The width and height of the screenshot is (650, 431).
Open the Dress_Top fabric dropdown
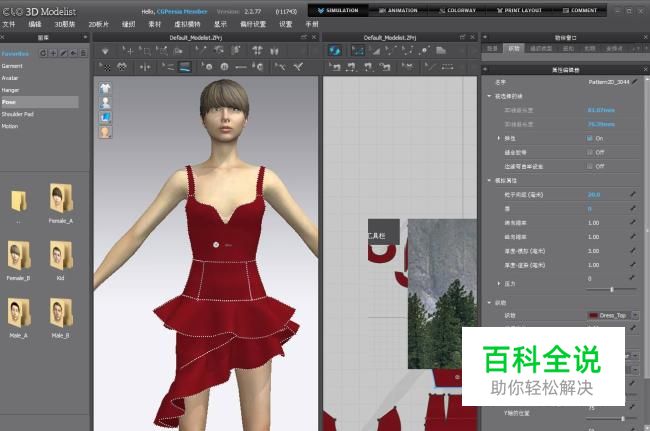[x=636, y=315]
